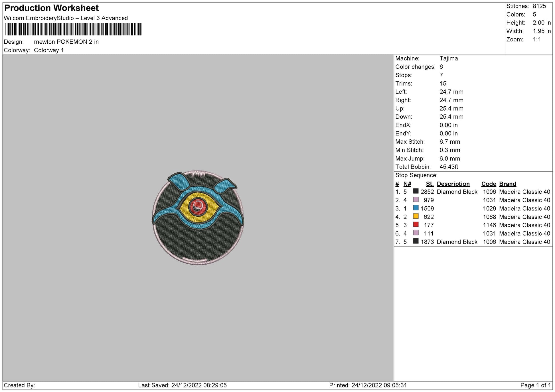Select the lavender 1031 swatch in stop 2
Viewport: 555px width, 392px height.
[x=416, y=200]
